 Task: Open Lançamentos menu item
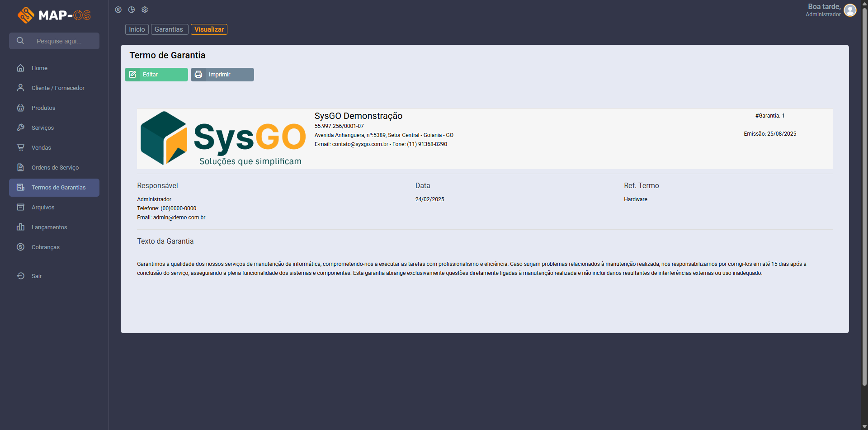tap(54, 227)
